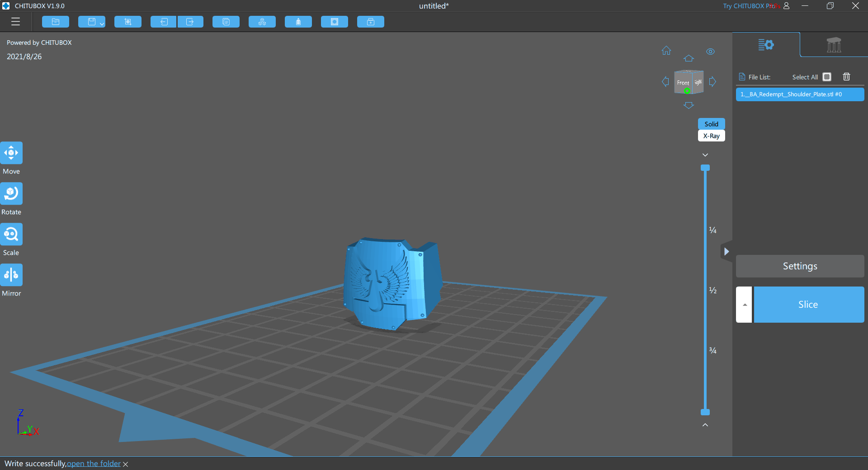Click the Redo arrow toolbar button
The width and height of the screenshot is (868, 470).
[x=190, y=22]
